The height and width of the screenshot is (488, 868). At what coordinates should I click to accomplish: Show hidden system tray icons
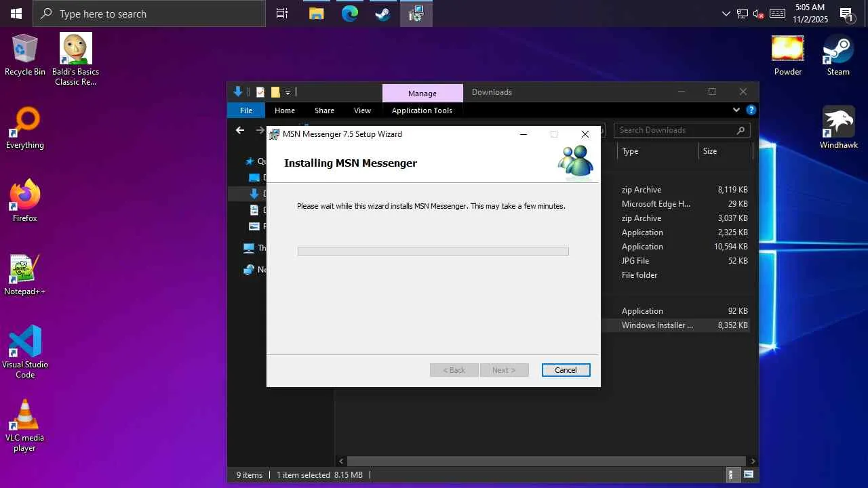click(726, 14)
